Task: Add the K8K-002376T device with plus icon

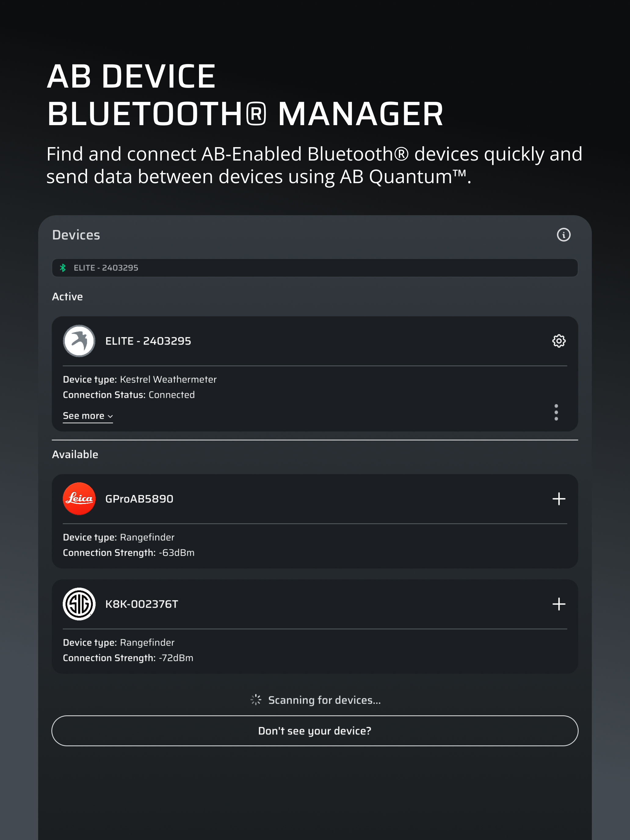Action: (x=559, y=604)
